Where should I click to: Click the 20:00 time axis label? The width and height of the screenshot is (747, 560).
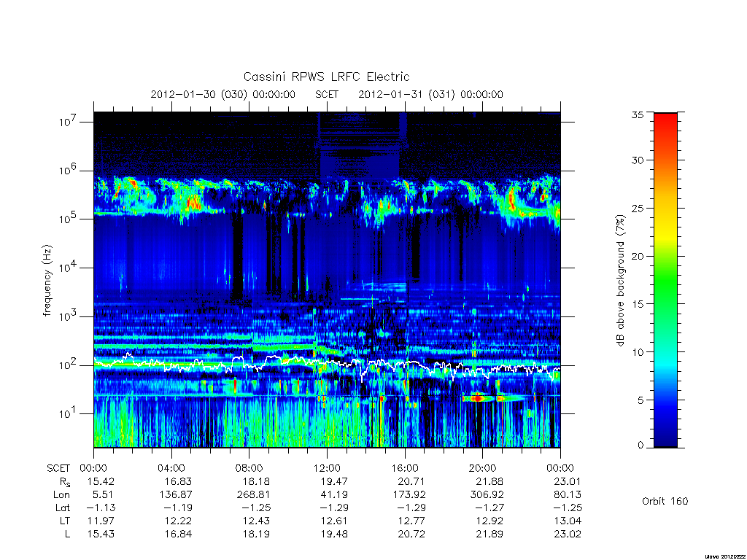[483, 468]
